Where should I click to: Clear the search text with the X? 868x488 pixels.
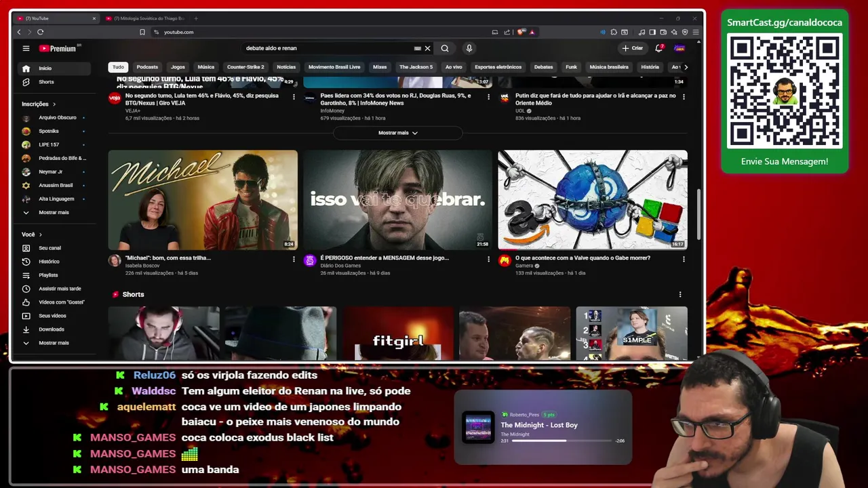coord(427,48)
